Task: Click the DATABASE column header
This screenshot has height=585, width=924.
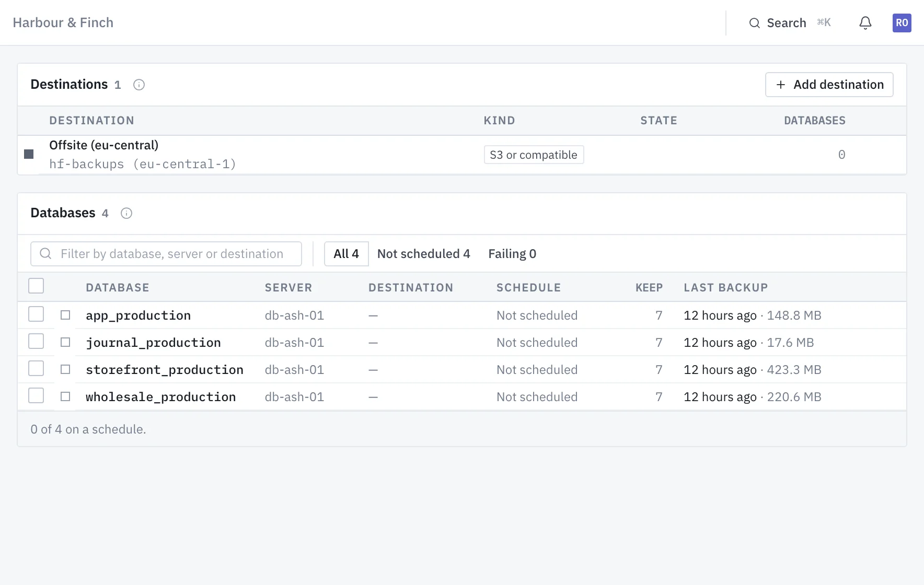Action: (x=118, y=288)
